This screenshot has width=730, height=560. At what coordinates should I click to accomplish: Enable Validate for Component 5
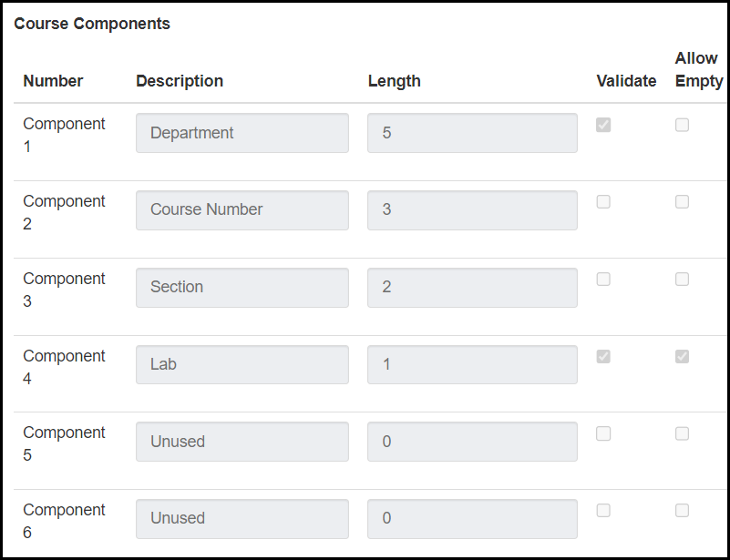[603, 433]
